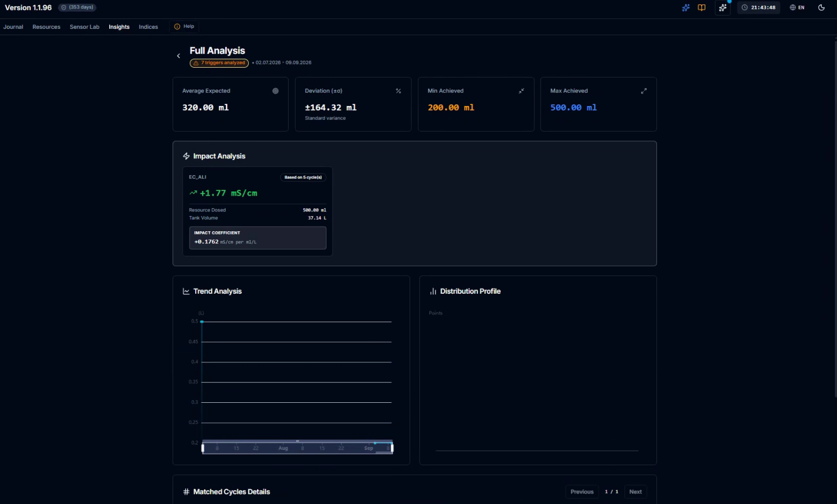This screenshot has height=504, width=837.
Task: Click the Impact Coefficient box
Action: coord(258,238)
